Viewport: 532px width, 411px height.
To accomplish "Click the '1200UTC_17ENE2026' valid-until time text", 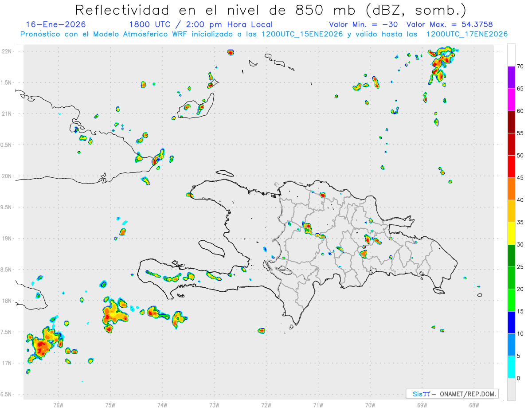I will [x=467, y=34].
